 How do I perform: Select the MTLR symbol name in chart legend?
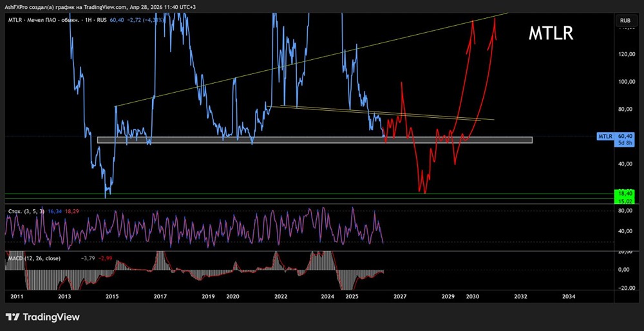15,20
